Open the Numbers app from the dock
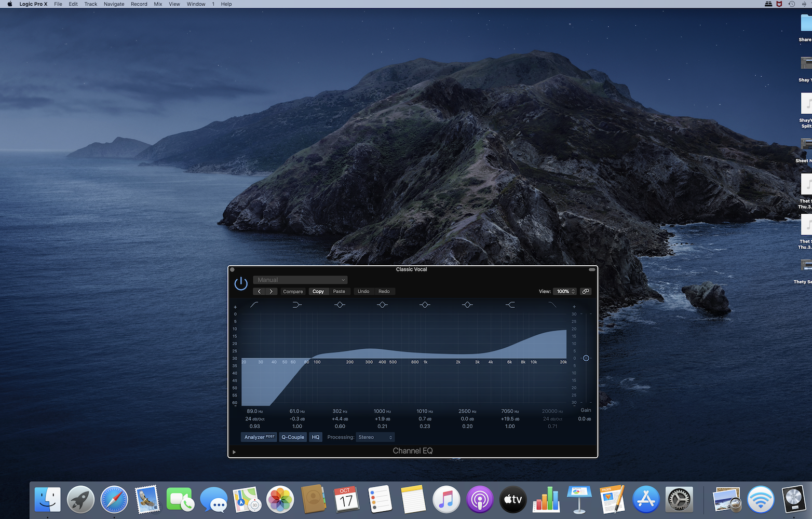The image size is (812, 519). 546,500
